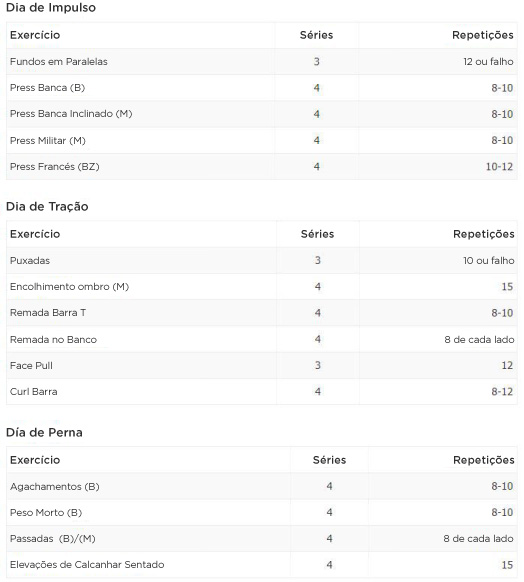Screen dimensions: 524x582
Task: Select the Remada Barra T row
Action: point(262,313)
